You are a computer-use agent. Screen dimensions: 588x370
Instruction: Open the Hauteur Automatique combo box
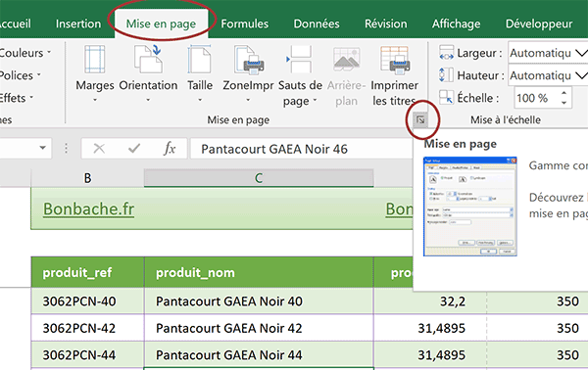548,75
